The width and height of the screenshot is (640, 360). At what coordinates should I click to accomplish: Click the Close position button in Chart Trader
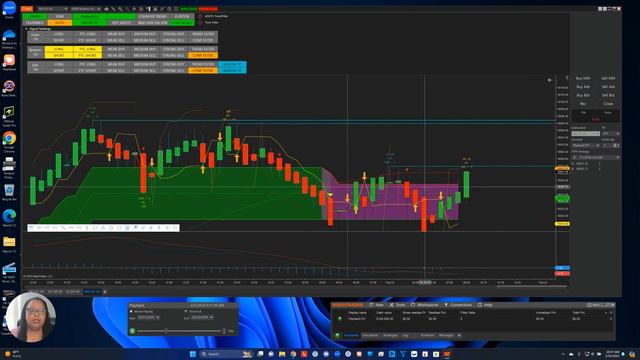click(608, 104)
